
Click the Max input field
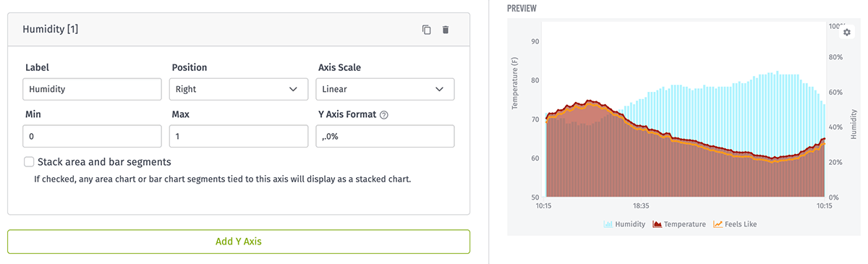click(x=238, y=136)
